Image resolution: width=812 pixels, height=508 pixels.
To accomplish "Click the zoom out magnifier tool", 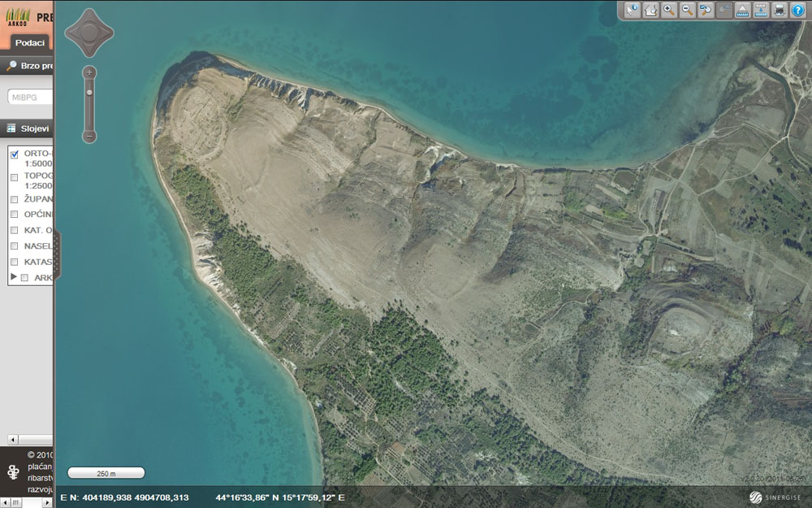I will coord(688,10).
